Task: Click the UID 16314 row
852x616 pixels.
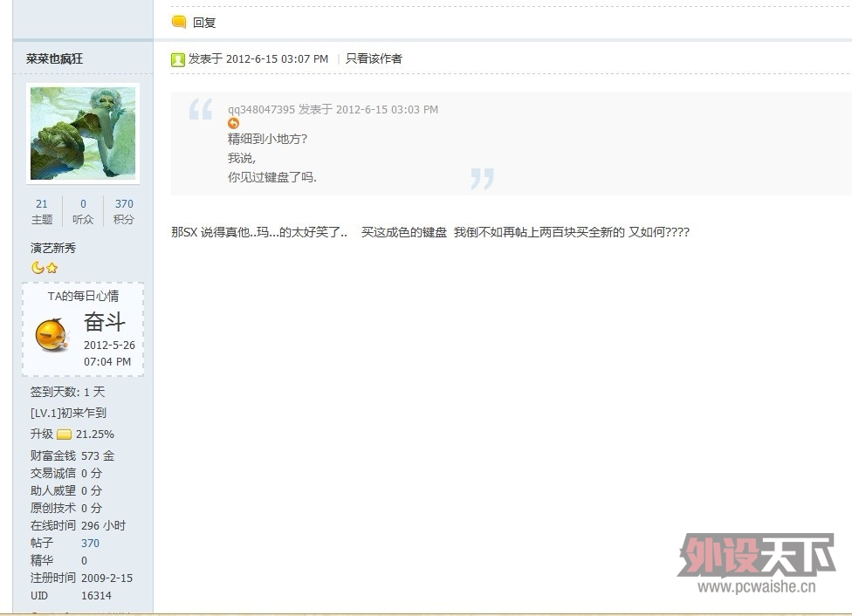Action: [72, 596]
